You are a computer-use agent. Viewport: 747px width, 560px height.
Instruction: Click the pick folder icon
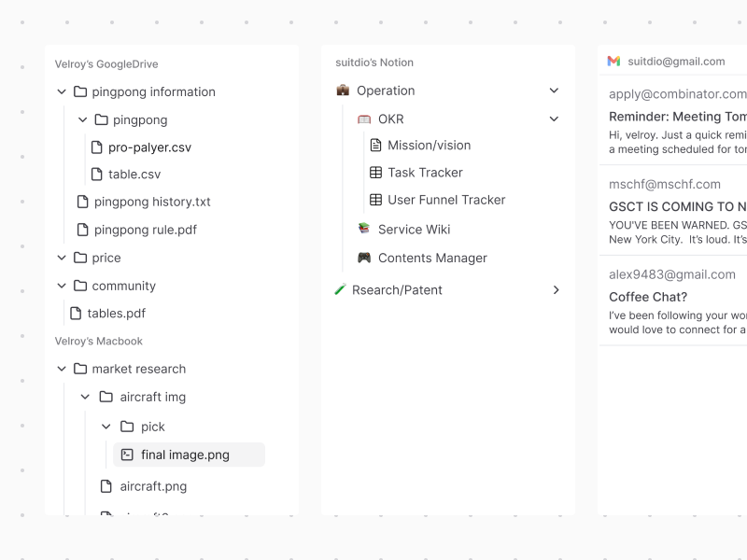[x=127, y=427]
